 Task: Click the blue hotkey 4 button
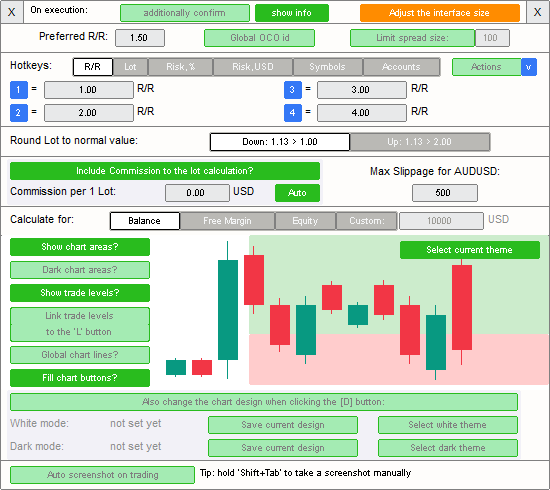tap(293, 113)
